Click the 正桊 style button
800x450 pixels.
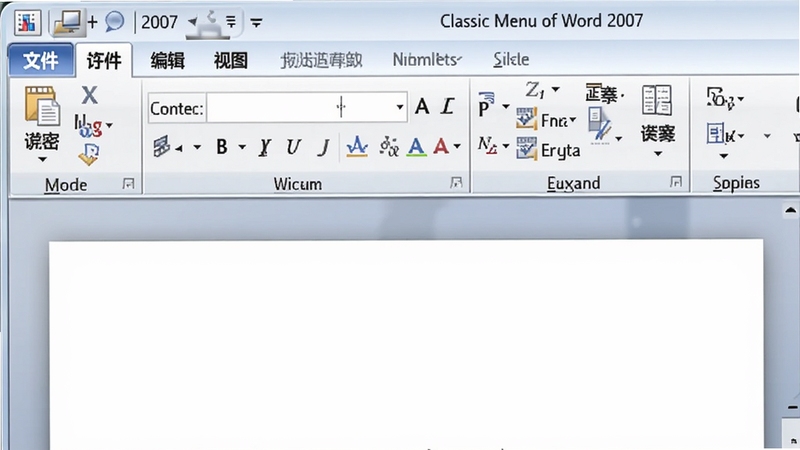[605, 94]
